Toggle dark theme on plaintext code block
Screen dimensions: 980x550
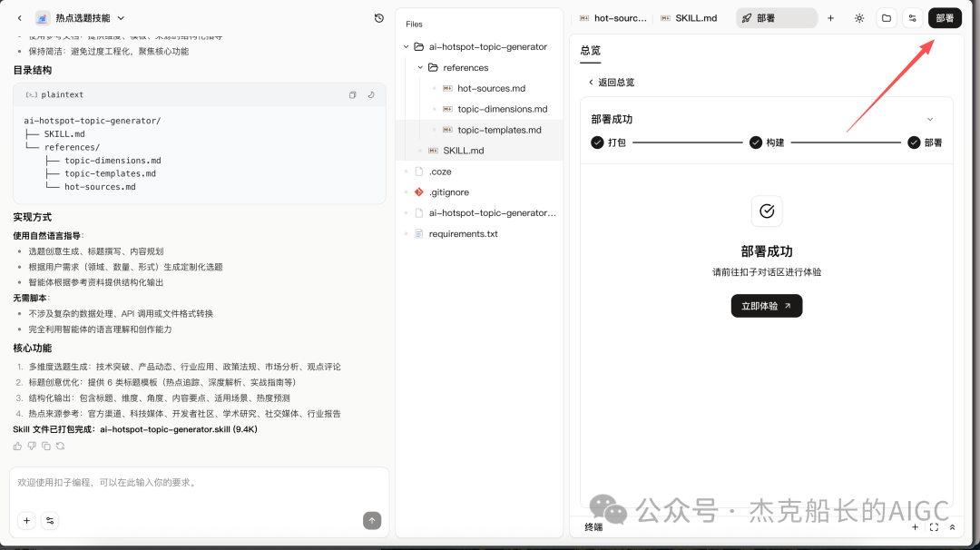371,95
